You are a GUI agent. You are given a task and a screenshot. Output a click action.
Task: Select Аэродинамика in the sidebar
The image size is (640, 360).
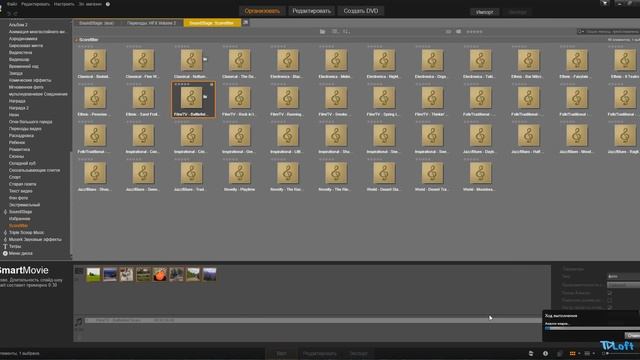23,39
